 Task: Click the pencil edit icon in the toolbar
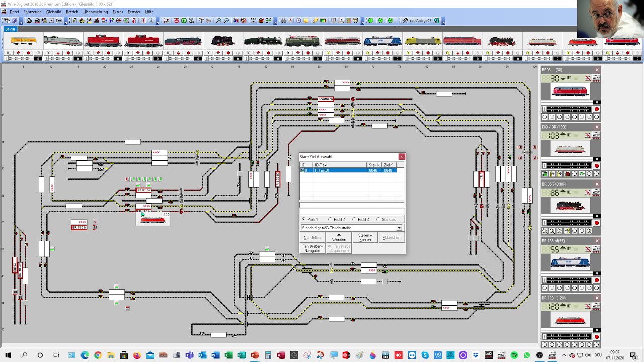click(x=74, y=21)
